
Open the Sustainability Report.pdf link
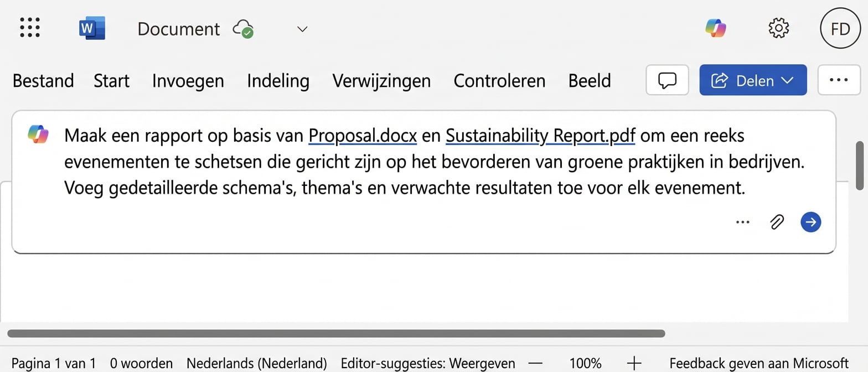(x=540, y=135)
